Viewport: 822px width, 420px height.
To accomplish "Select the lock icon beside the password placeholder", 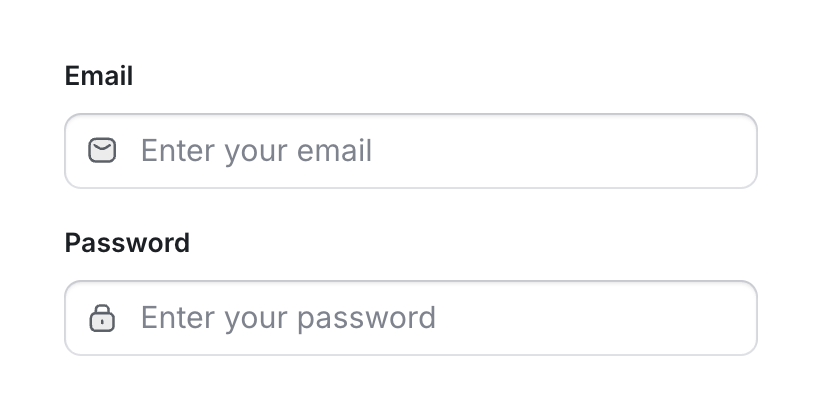I will coord(102,319).
